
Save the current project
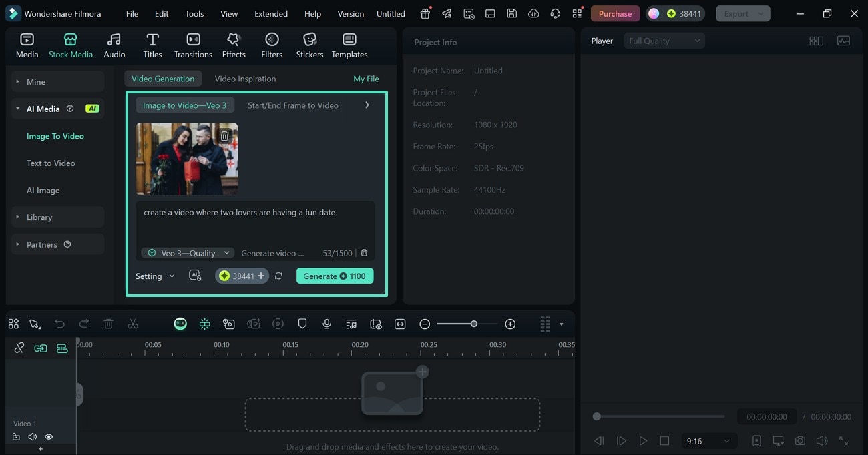click(x=511, y=13)
